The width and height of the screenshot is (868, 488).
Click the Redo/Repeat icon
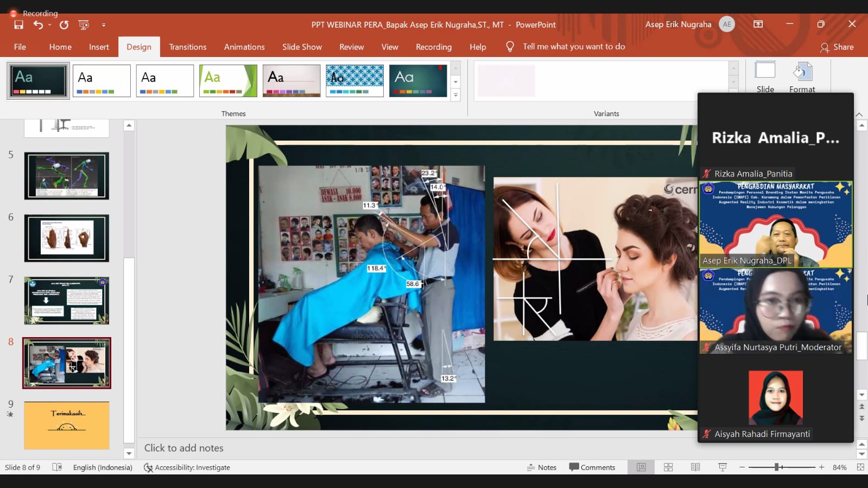(x=64, y=25)
